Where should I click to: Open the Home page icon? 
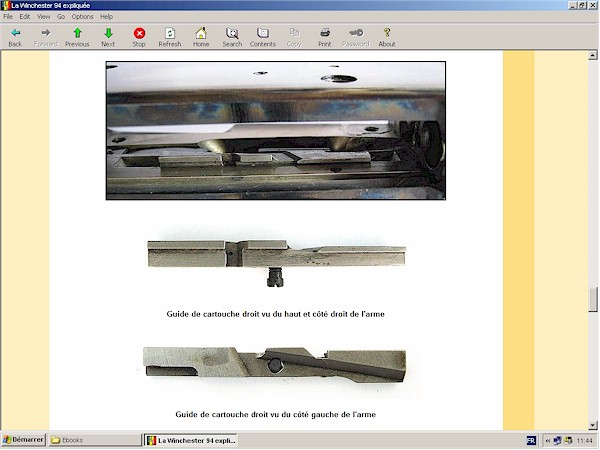pyautogui.click(x=201, y=33)
